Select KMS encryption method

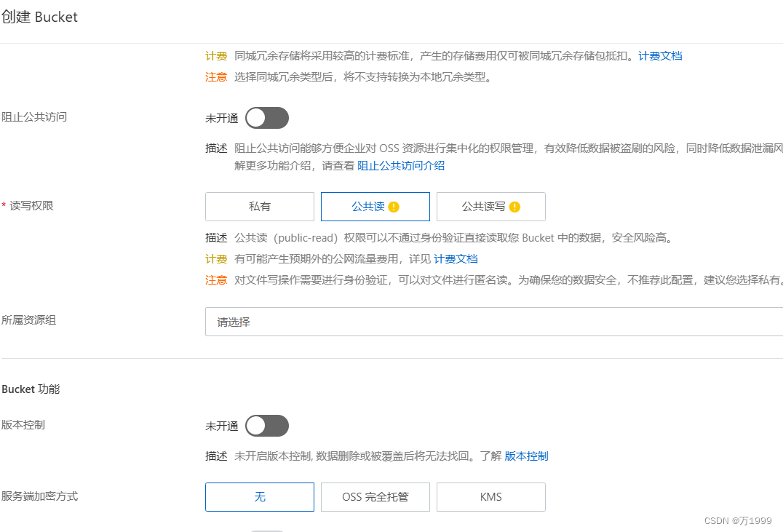tap(491, 497)
